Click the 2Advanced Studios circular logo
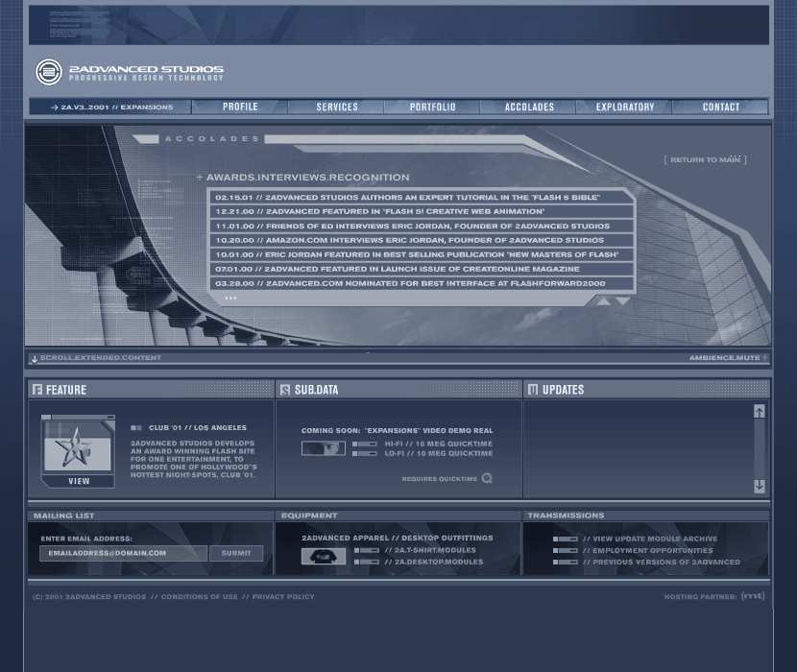 point(49,72)
